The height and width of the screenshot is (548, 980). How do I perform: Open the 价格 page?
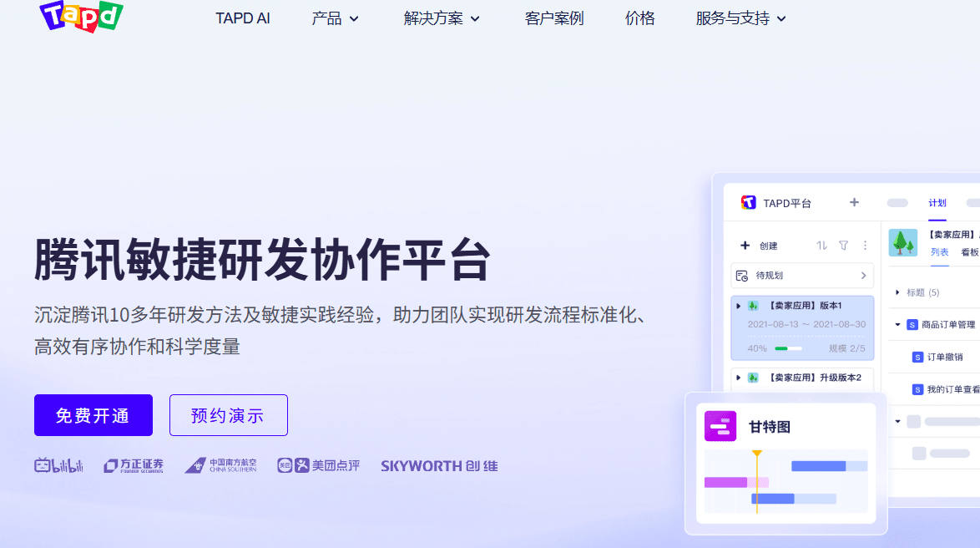[639, 18]
